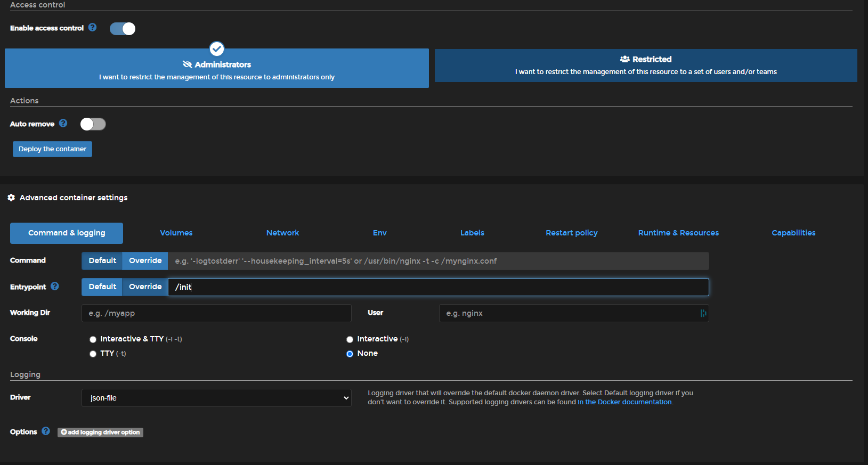Click the gear icon of Advanced container settings

[x=11, y=198]
